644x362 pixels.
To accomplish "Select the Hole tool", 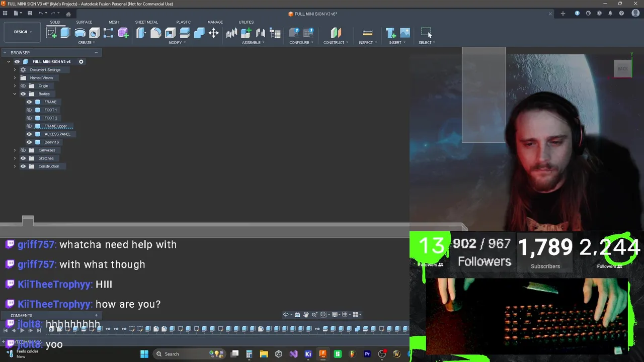I will 94,33.
